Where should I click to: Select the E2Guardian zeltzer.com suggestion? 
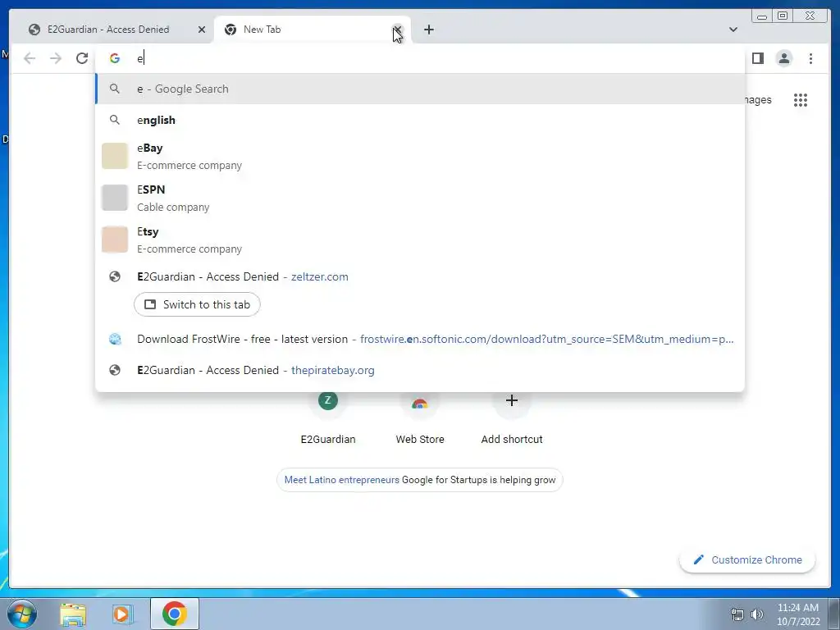(420, 277)
